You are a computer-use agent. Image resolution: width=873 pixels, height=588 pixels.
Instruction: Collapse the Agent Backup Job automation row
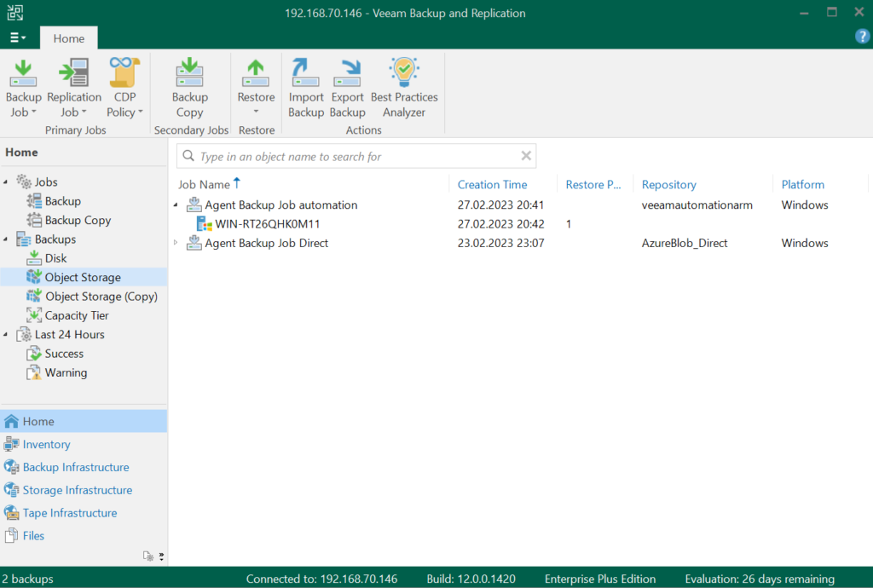pyautogui.click(x=176, y=205)
